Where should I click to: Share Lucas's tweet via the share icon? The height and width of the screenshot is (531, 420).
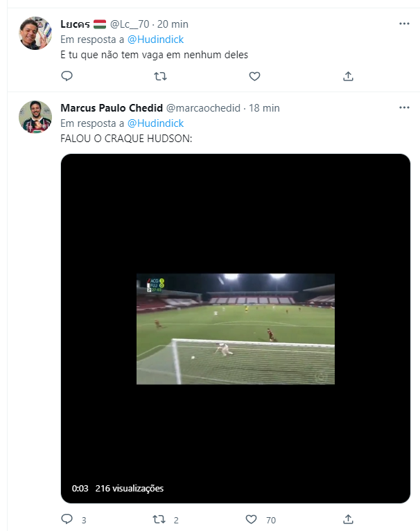tap(348, 76)
